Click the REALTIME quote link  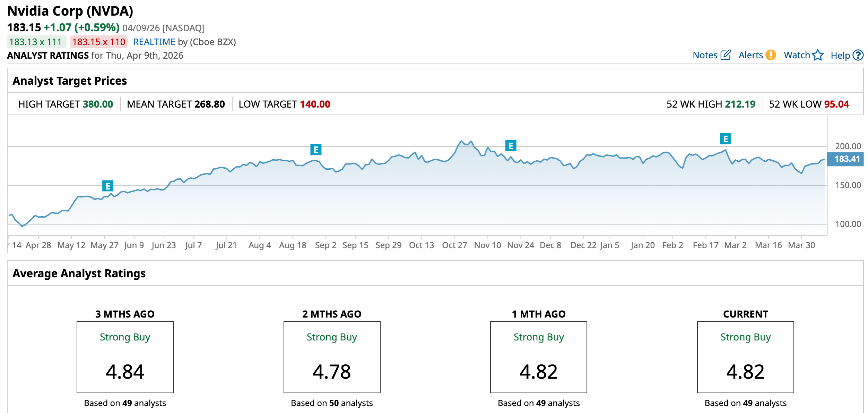pyautogui.click(x=154, y=42)
